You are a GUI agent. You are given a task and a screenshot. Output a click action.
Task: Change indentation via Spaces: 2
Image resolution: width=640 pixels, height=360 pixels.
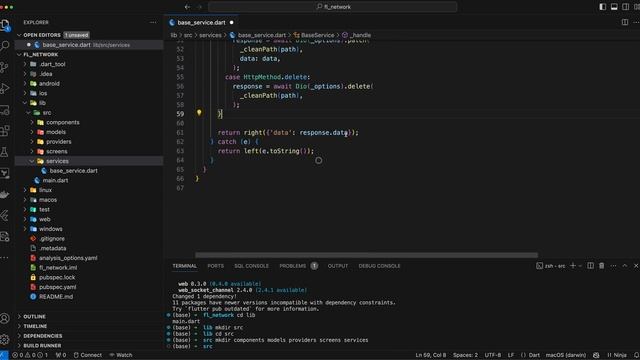(465, 355)
